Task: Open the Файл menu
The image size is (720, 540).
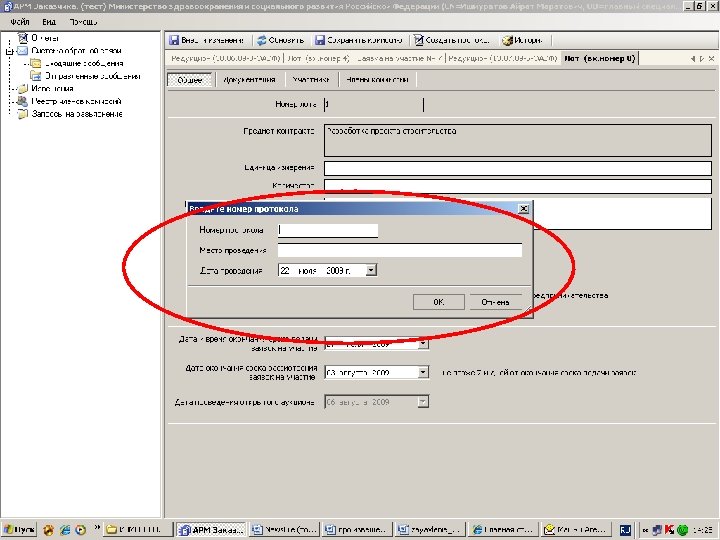Action: (19, 22)
